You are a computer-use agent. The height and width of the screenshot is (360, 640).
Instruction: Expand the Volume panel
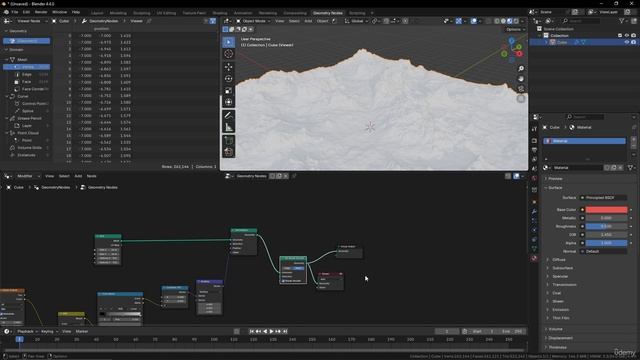555,329
